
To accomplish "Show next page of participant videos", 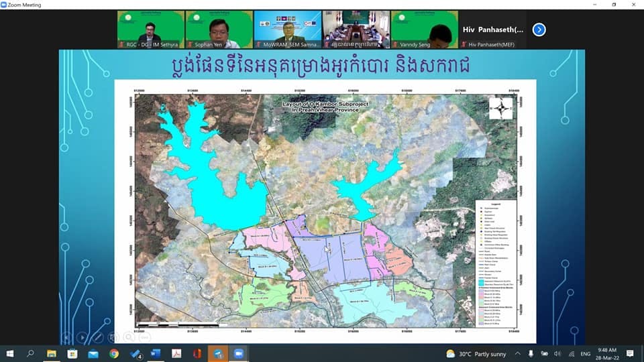I will pos(539,29).
